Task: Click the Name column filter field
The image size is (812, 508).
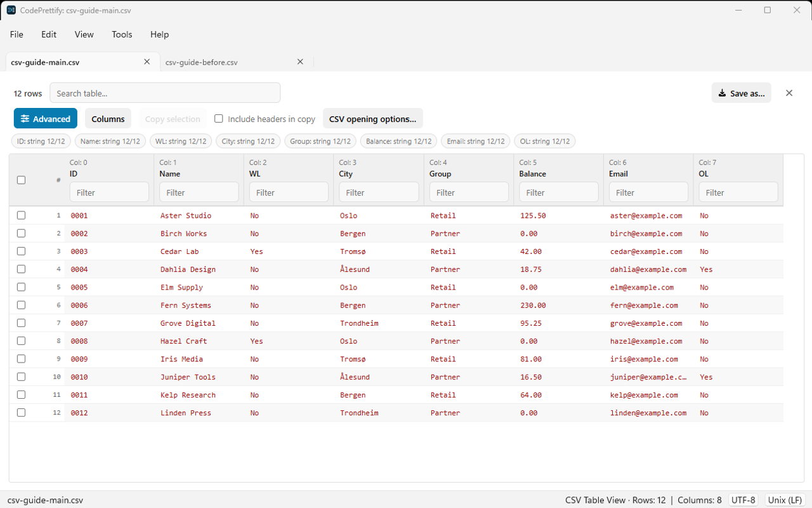Action: pos(199,192)
